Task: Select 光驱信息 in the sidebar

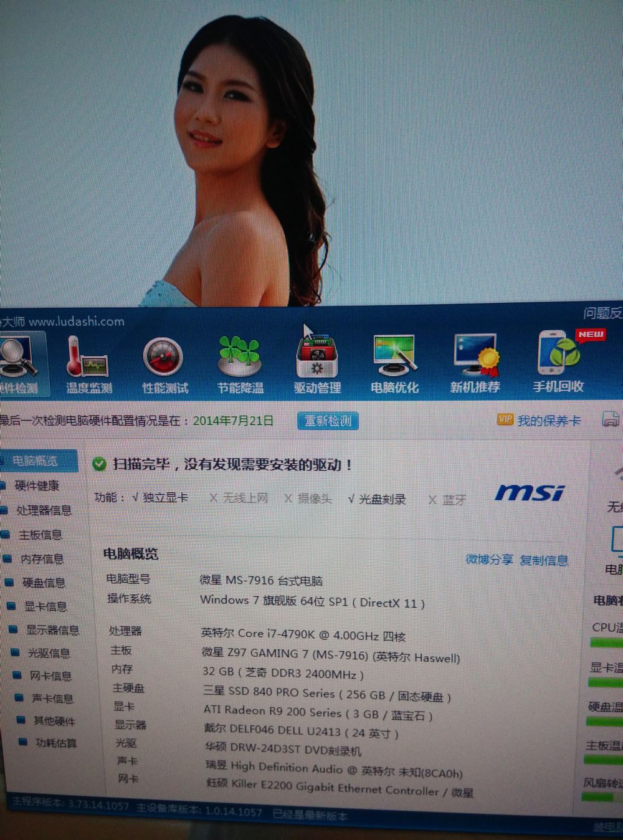Action: [49, 653]
